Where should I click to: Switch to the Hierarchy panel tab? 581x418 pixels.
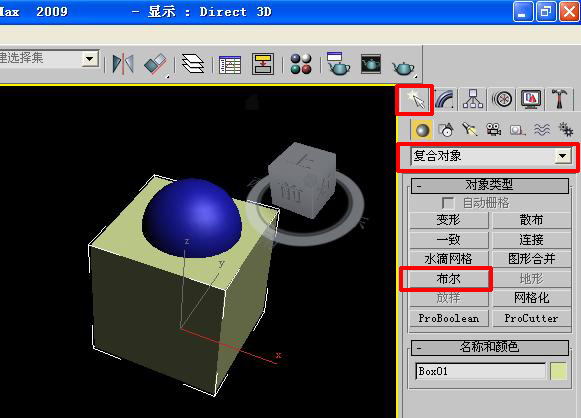tap(472, 99)
